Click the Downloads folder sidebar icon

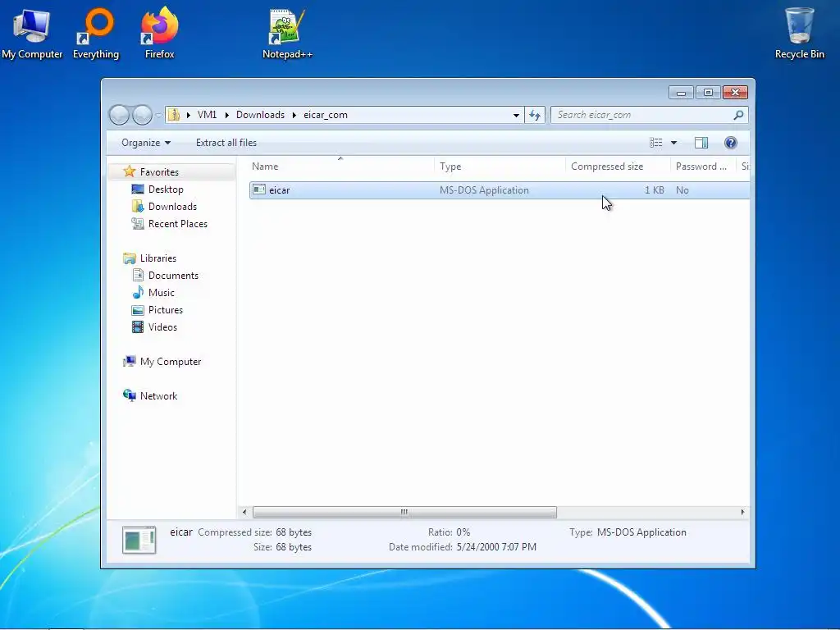tap(138, 206)
